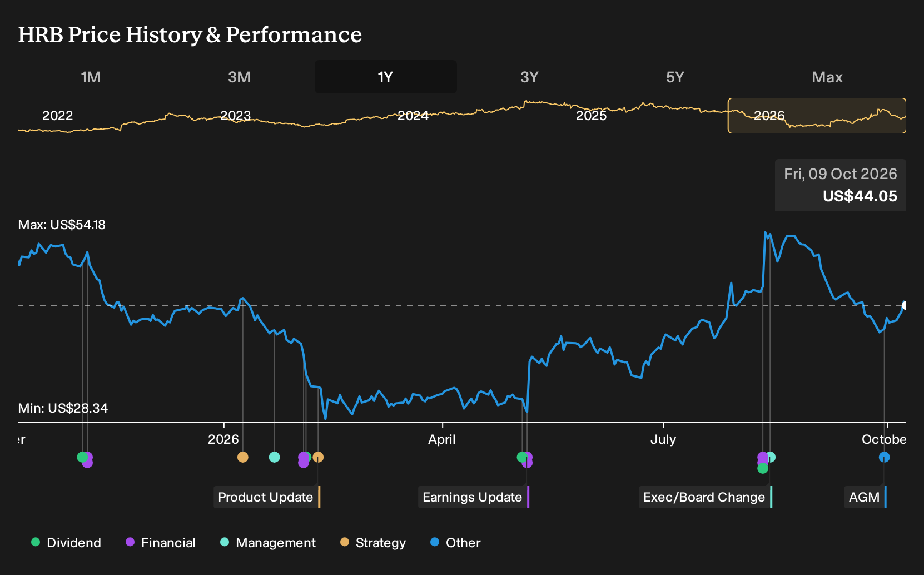The height and width of the screenshot is (575, 924).
Task: Click the highlighted range selector on the overview chart
Action: coord(817,116)
